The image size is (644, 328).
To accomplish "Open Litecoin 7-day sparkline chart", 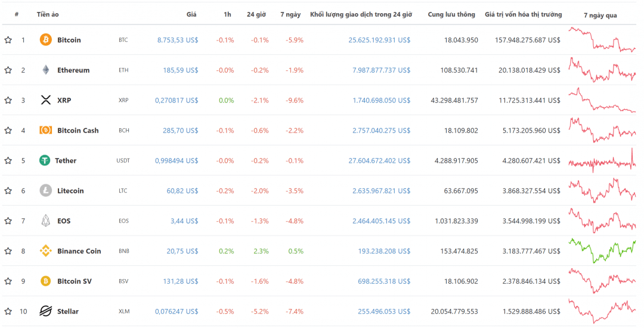I will coord(602,190).
